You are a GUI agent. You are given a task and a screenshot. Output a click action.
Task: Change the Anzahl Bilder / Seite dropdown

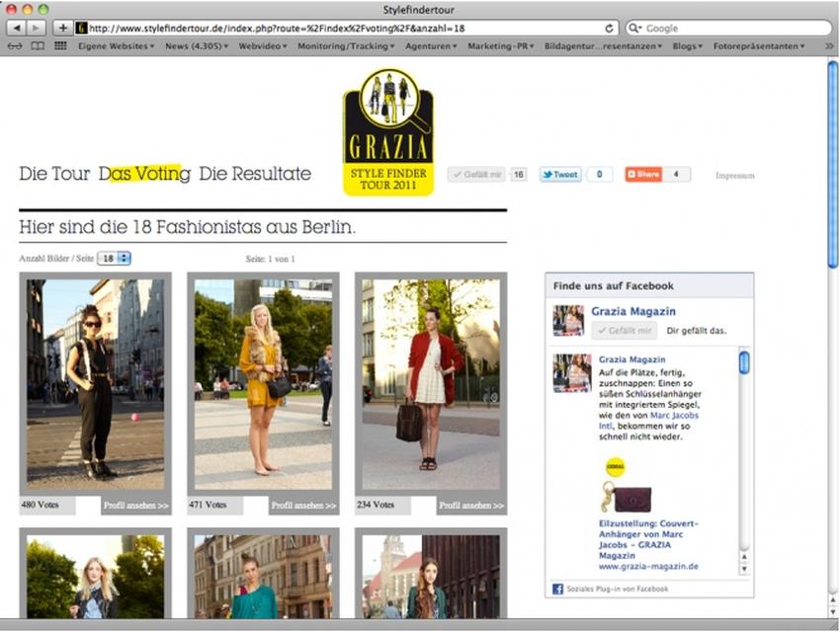(x=114, y=259)
